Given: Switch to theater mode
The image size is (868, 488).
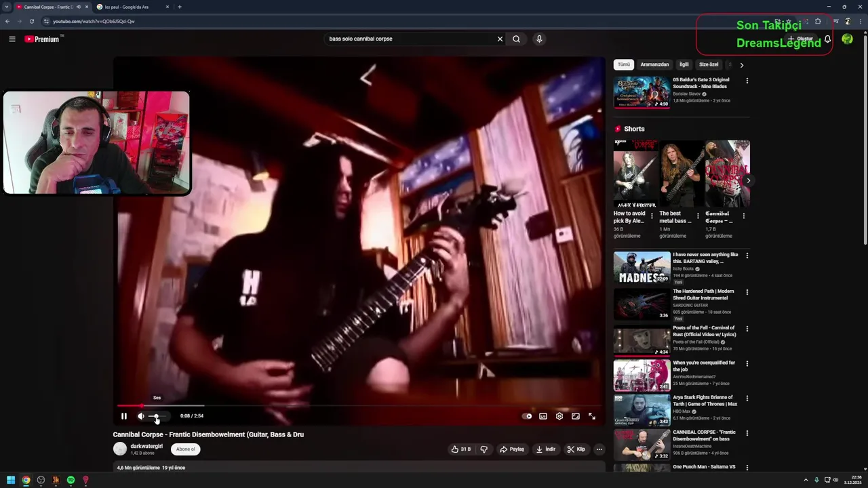Looking at the screenshot, I should [x=576, y=416].
